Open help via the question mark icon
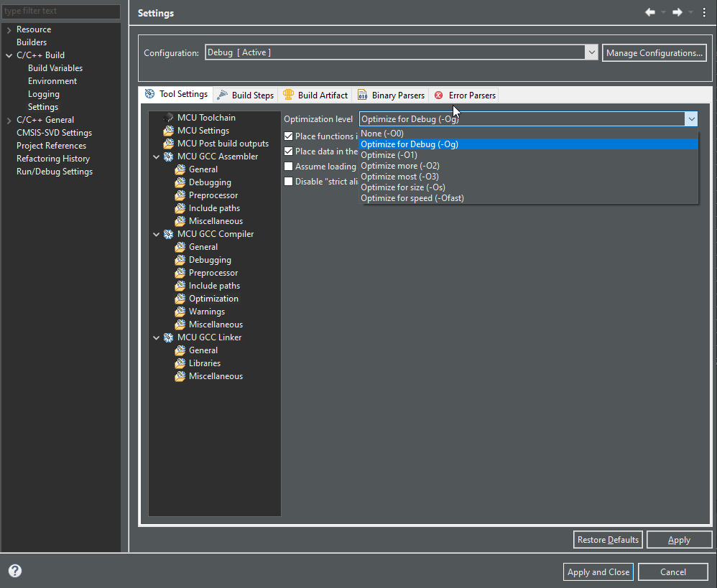The image size is (717, 588). tap(15, 571)
